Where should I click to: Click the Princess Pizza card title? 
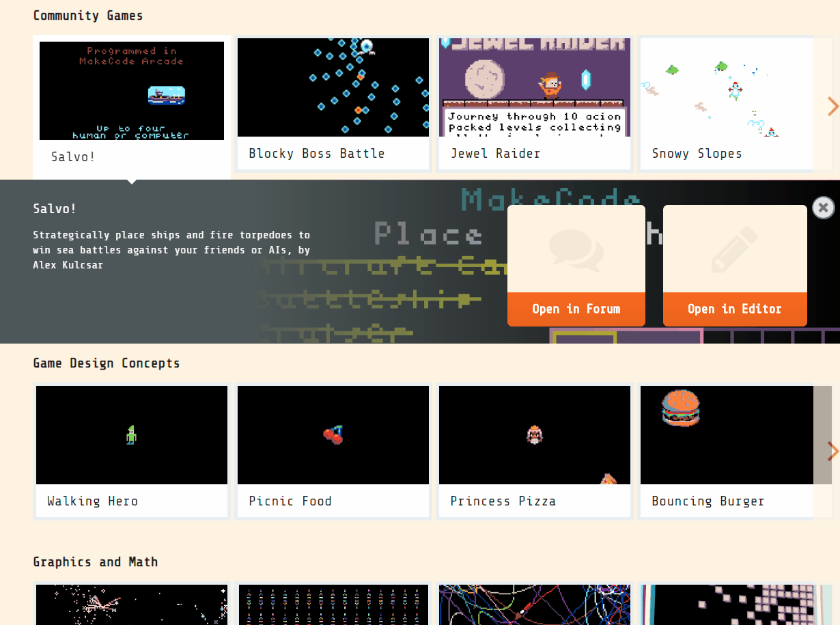point(503,501)
